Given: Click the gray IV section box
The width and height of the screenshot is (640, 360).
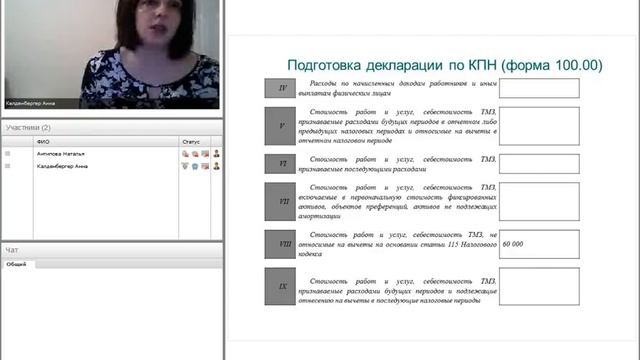Looking at the screenshot, I should pos(280,88).
